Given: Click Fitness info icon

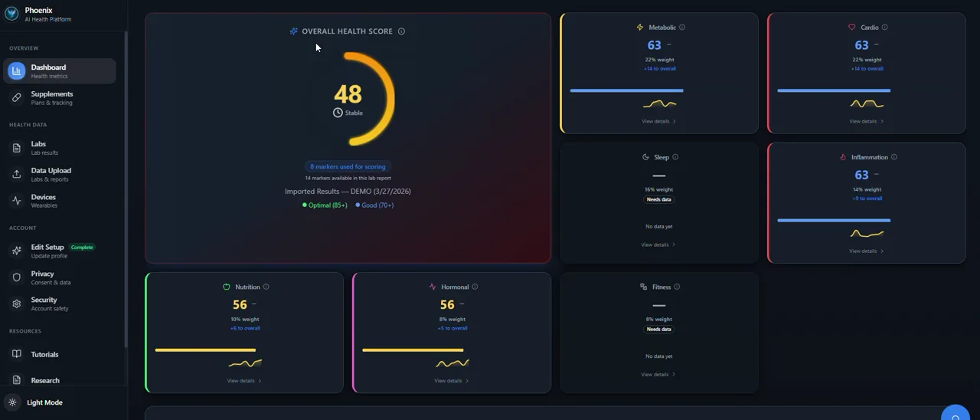Looking at the screenshot, I should [x=677, y=287].
